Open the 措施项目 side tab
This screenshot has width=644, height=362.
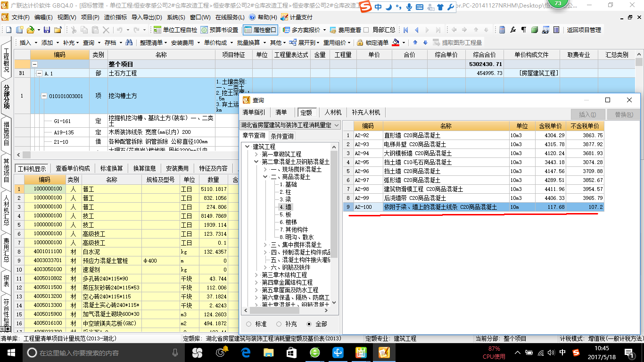[x=7, y=134]
